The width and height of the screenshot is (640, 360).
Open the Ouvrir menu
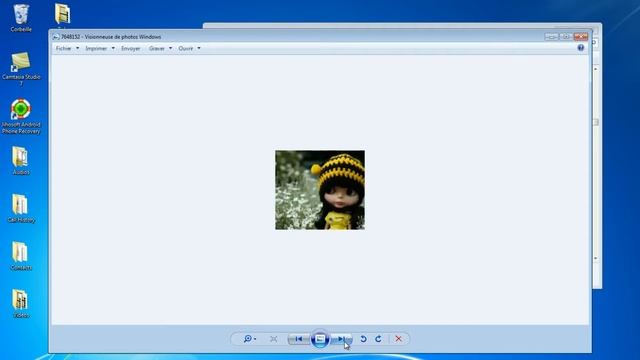[186, 48]
